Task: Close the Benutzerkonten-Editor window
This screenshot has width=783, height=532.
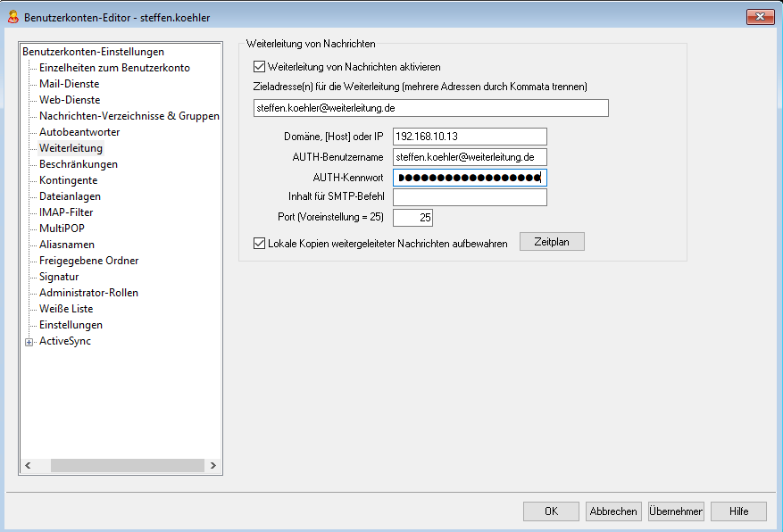Action: (759, 16)
